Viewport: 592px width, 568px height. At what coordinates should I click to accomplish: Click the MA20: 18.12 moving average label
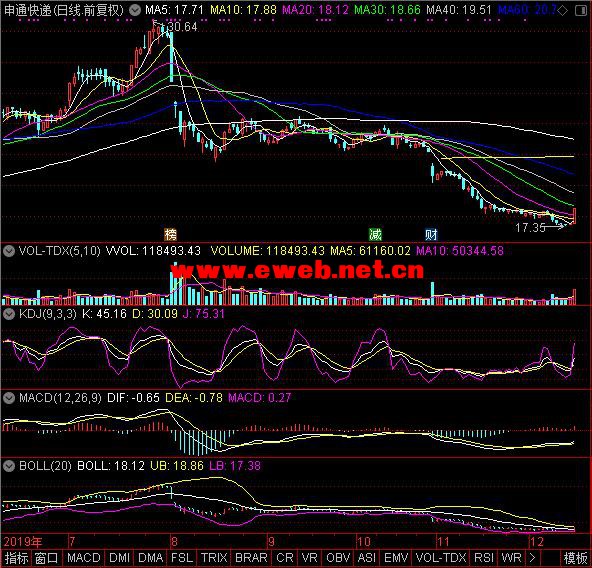coord(316,10)
